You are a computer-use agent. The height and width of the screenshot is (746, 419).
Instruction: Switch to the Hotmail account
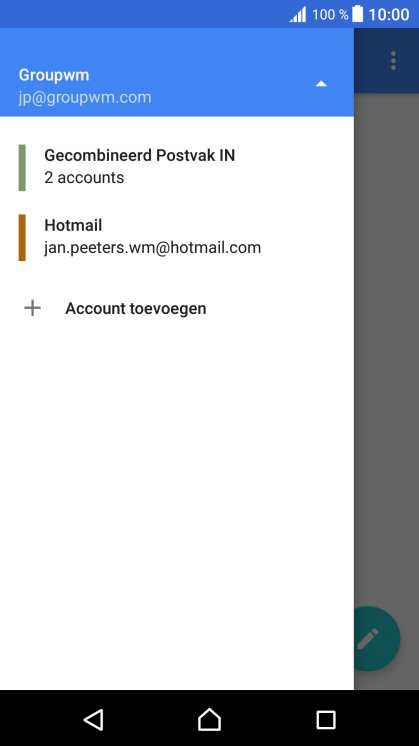(177, 237)
